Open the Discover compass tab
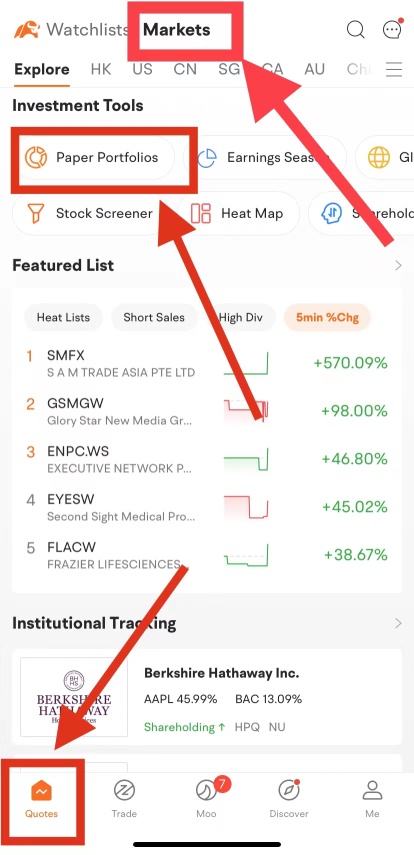 coord(289,799)
